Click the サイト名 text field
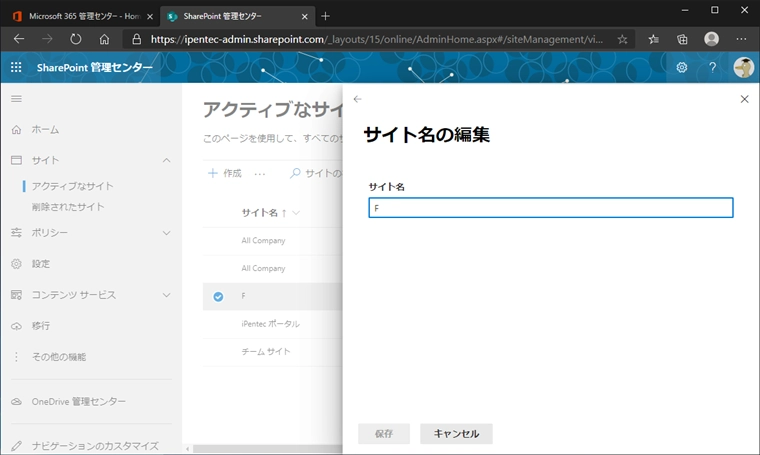760x455 pixels. (x=551, y=208)
